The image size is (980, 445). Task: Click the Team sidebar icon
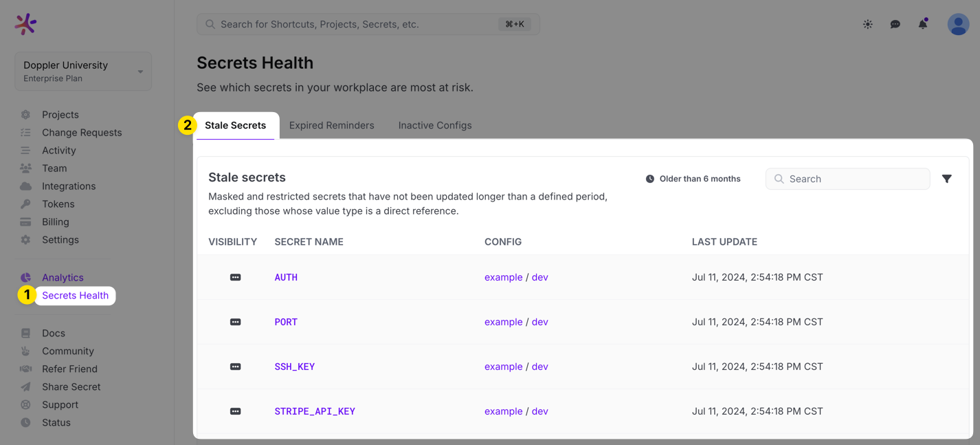click(25, 169)
